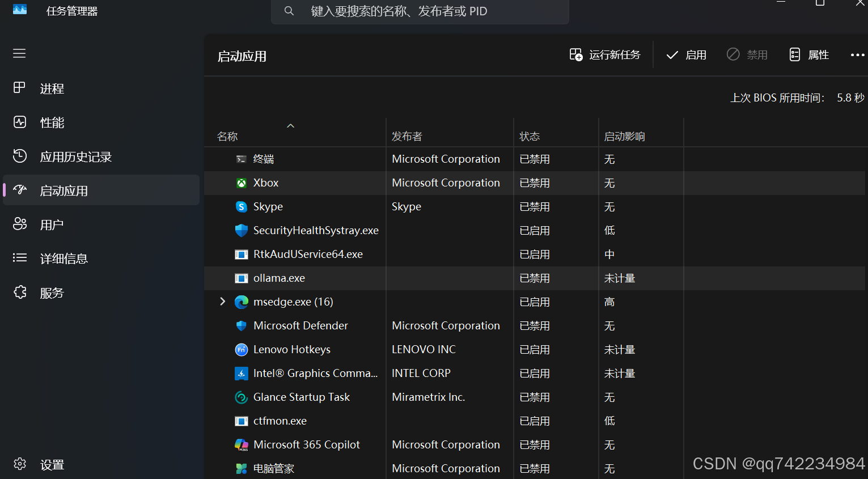Click the Glance Startup Task icon
Viewport: 868px width, 479px height.
coord(242,397)
